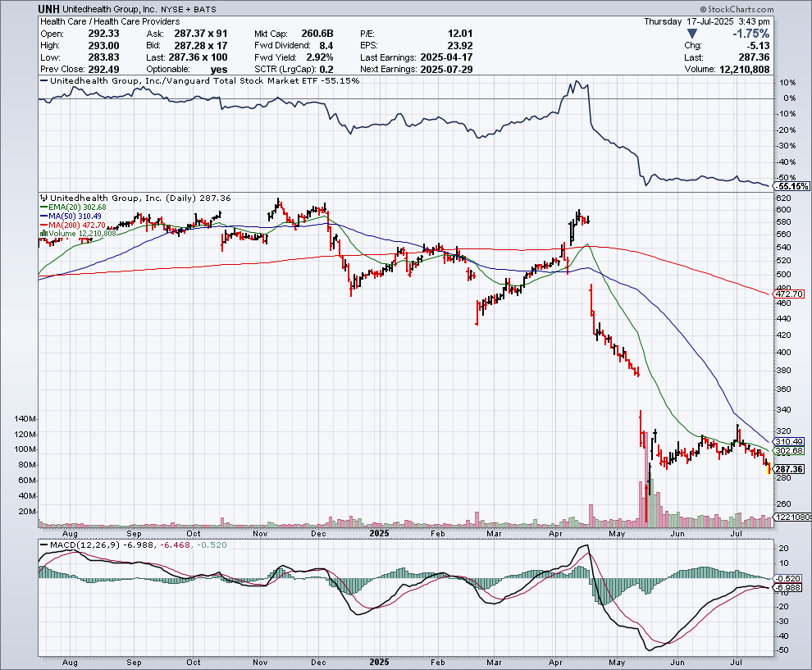The image size is (812, 670).
Task: Click the timestamp 'Thursday 17-Jul-2025 3:43 pm'
Action: [707, 21]
